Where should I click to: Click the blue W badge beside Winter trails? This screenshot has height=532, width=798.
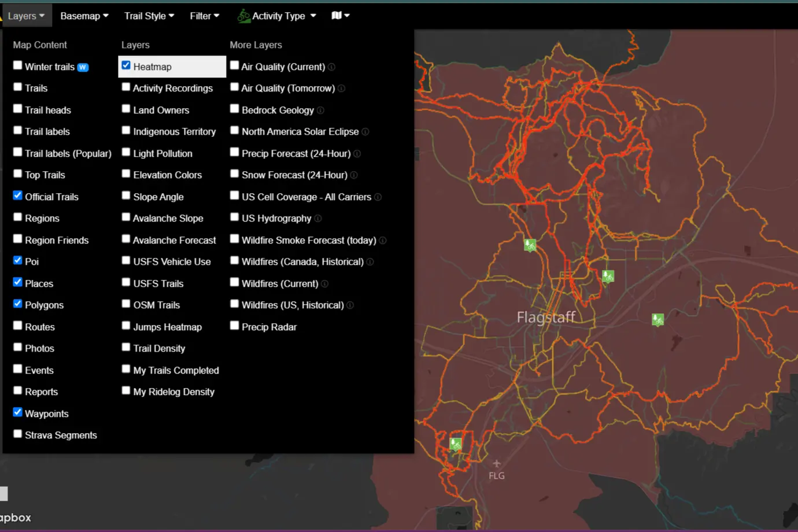click(x=83, y=67)
